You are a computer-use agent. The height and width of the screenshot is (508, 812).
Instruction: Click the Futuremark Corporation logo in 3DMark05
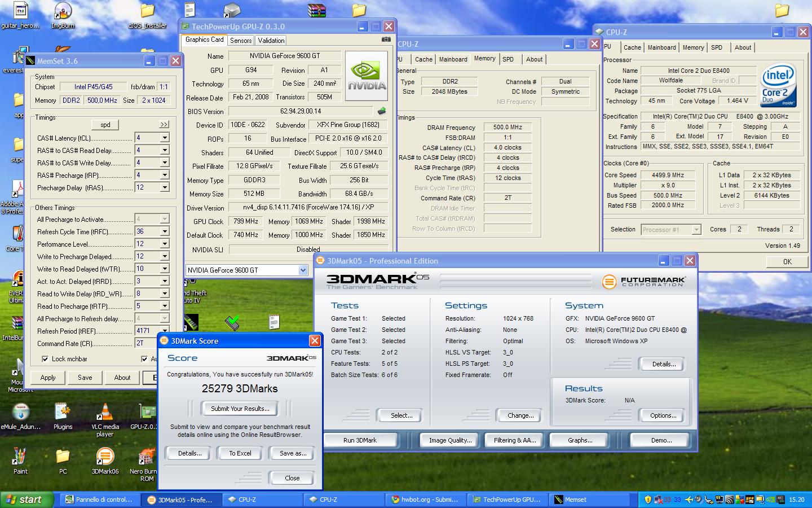pos(643,281)
